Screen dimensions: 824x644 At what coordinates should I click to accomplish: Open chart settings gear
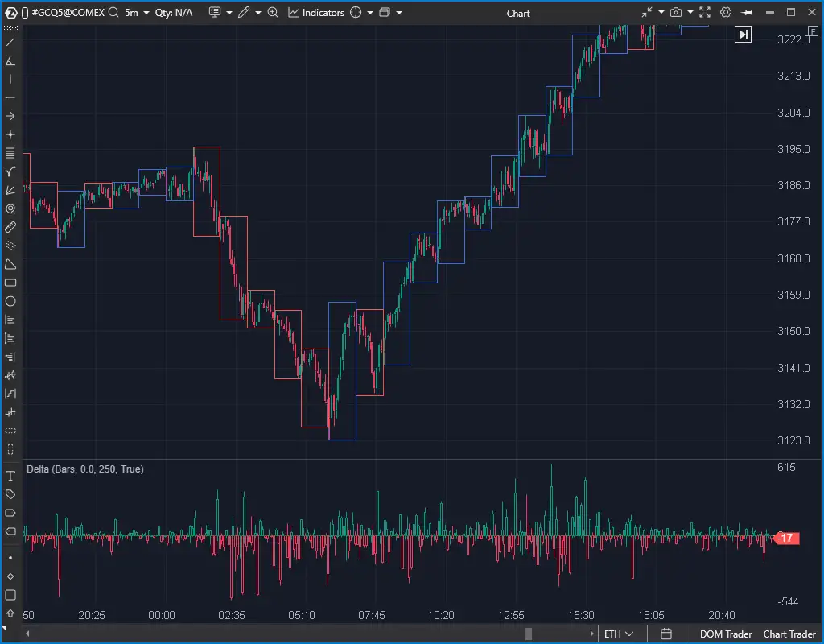pos(726,13)
